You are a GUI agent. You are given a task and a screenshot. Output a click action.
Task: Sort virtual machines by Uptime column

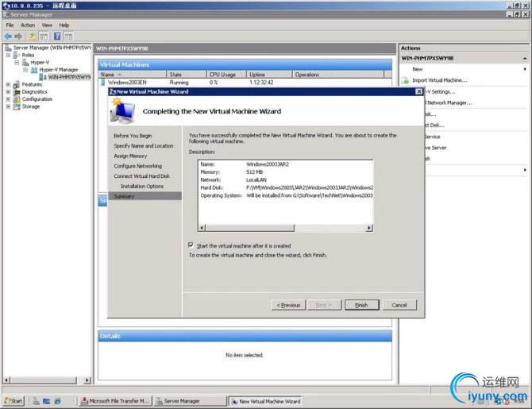(269, 75)
